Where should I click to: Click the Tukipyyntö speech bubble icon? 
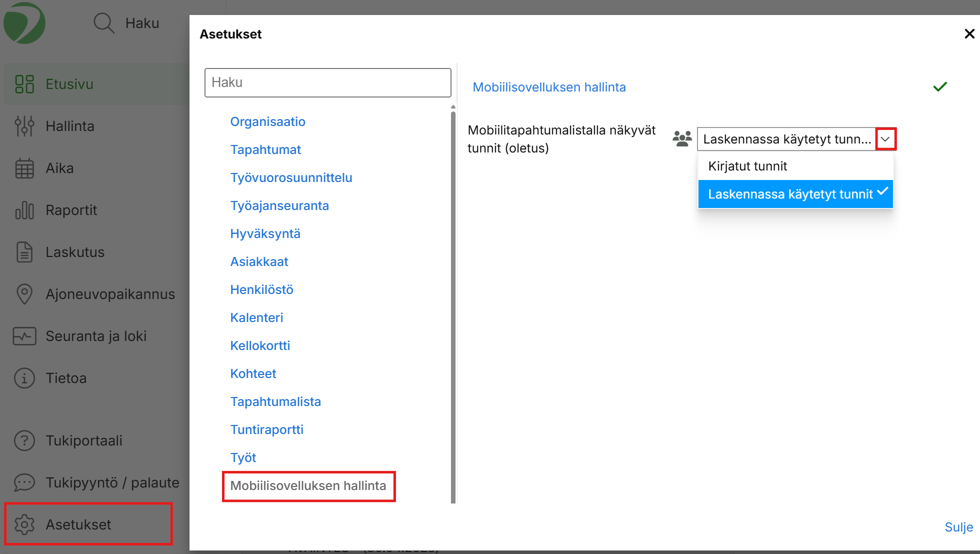24,482
